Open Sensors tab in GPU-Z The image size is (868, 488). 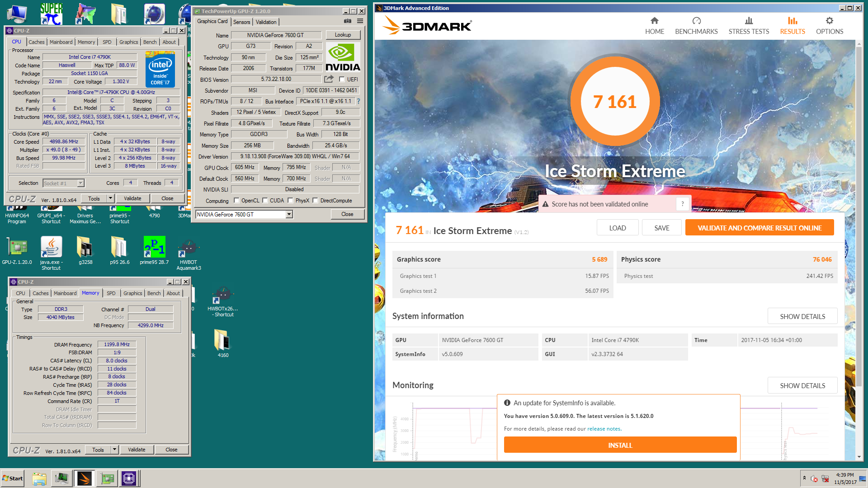[242, 22]
